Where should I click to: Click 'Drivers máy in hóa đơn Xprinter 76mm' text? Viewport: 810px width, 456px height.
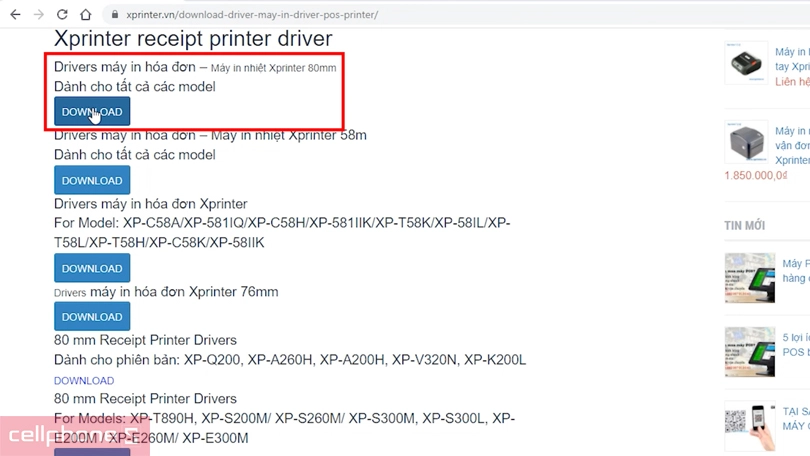166,292
